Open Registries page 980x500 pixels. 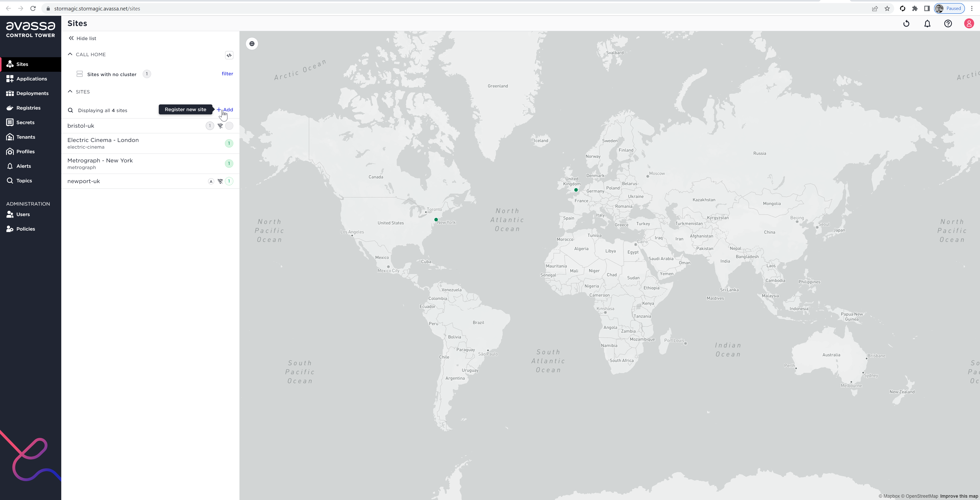click(x=30, y=108)
